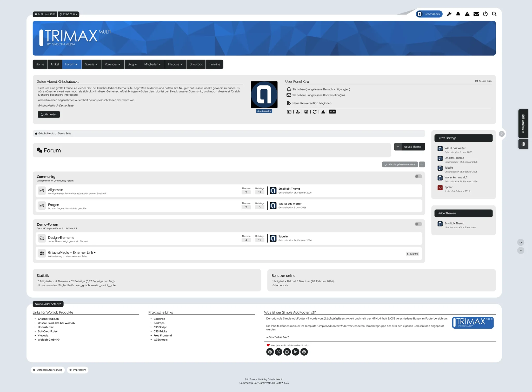Open the Home menu item

point(40,64)
